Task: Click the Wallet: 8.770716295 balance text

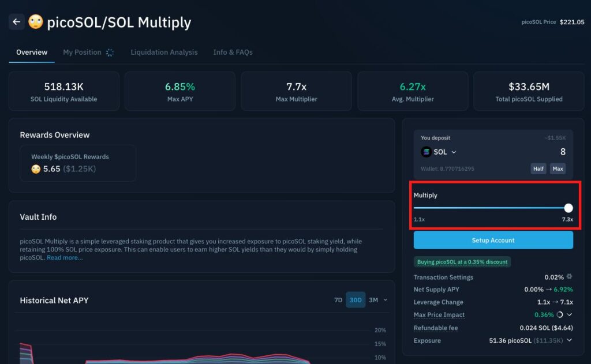Action: pos(447,168)
